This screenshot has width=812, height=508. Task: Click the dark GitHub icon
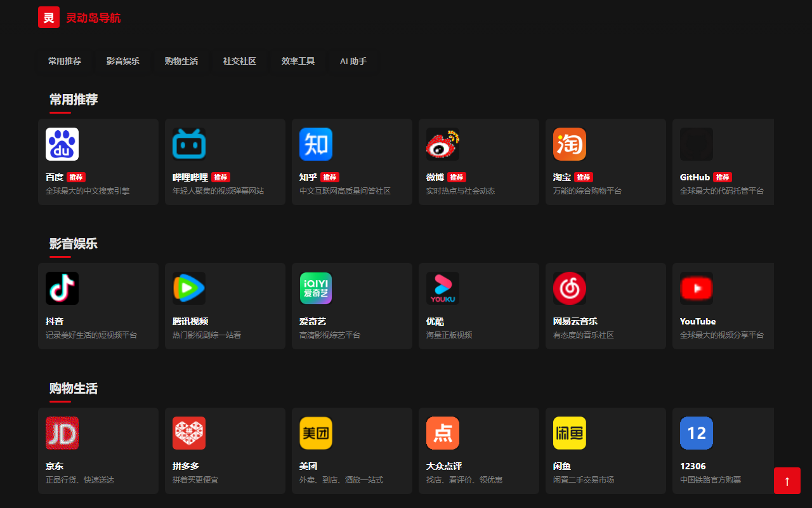coord(697,144)
